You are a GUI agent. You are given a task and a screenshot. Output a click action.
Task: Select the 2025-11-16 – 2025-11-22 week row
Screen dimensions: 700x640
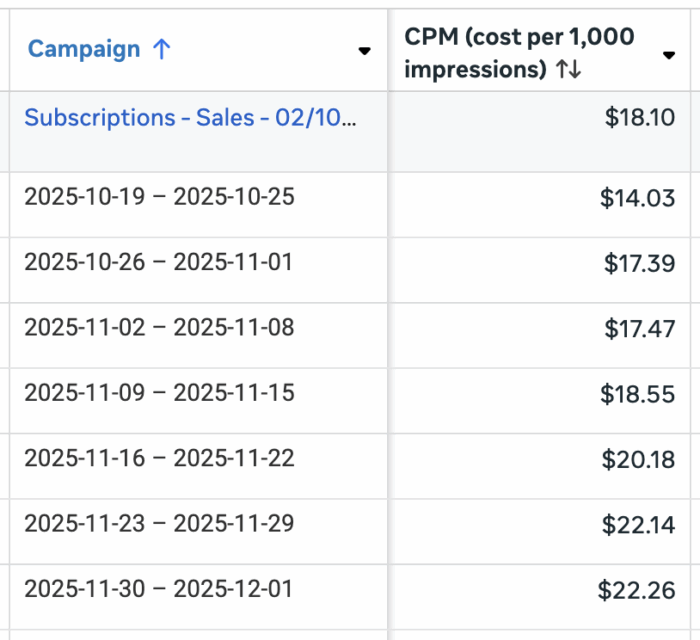click(160, 459)
